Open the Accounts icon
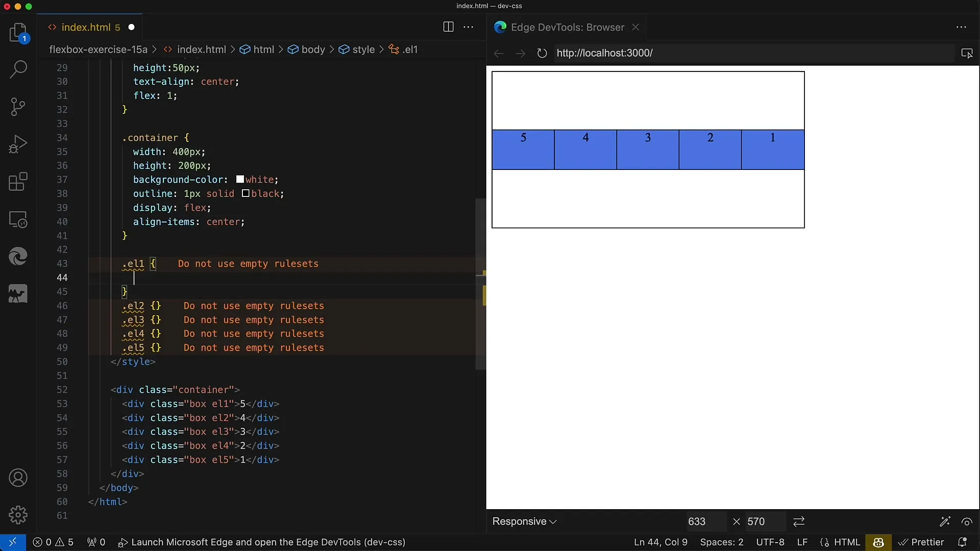The width and height of the screenshot is (980, 551). click(18, 478)
